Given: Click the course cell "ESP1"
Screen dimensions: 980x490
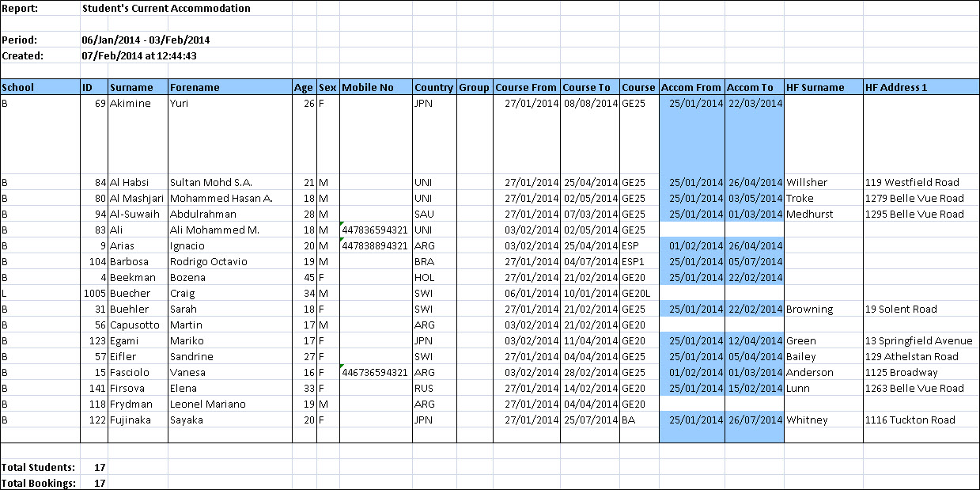Looking at the screenshot, I should [635, 262].
